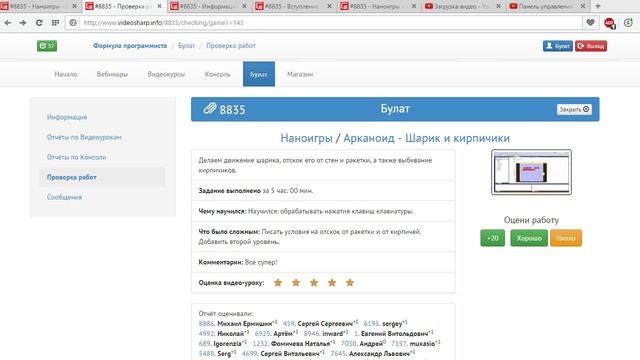The image size is (640, 360).
Task: Open the 'Наноигры' heading link
Action: tap(307, 138)
